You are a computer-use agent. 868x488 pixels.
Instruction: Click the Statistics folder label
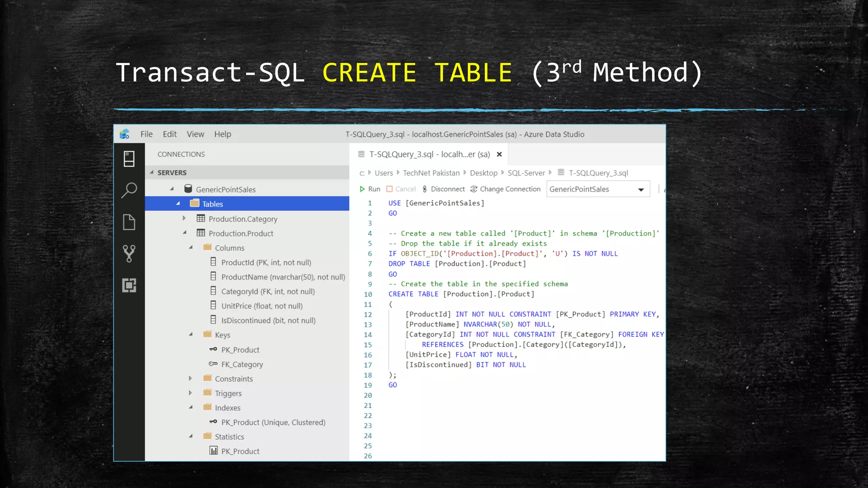(229, 436)
